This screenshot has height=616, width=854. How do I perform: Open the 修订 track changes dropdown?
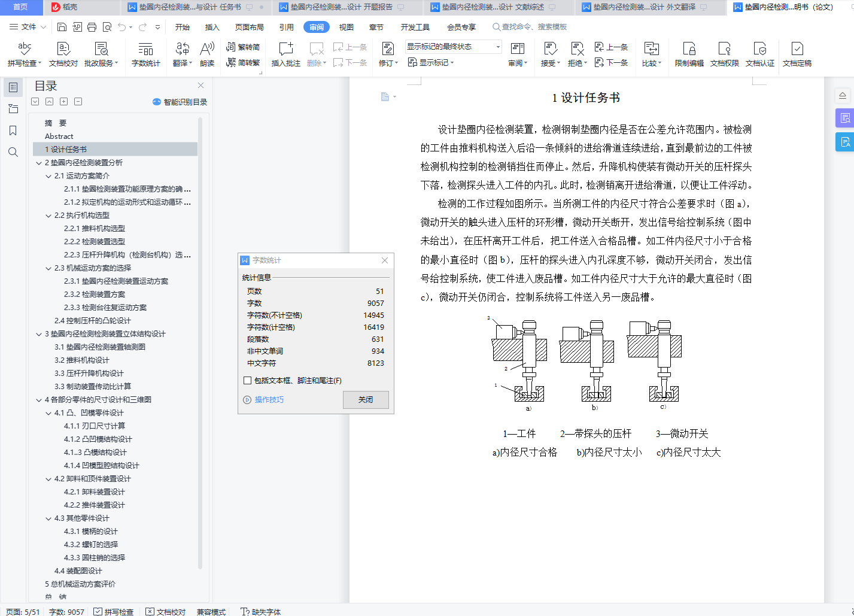(x=396, y=63)
